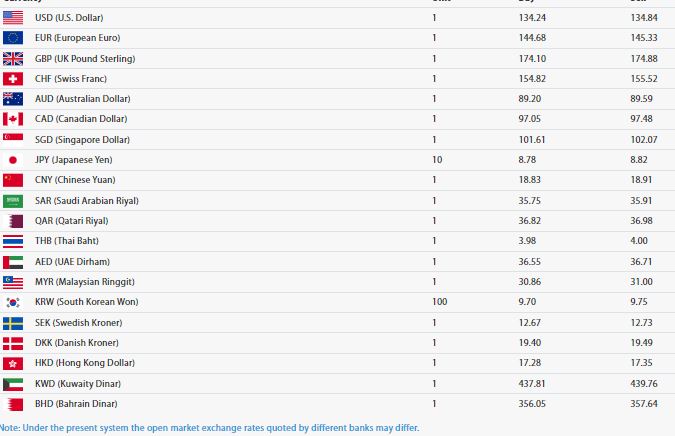Click the USD (U.S. Dollar) label
Screen dimensions: 675x436
click(x=69, y=18)
